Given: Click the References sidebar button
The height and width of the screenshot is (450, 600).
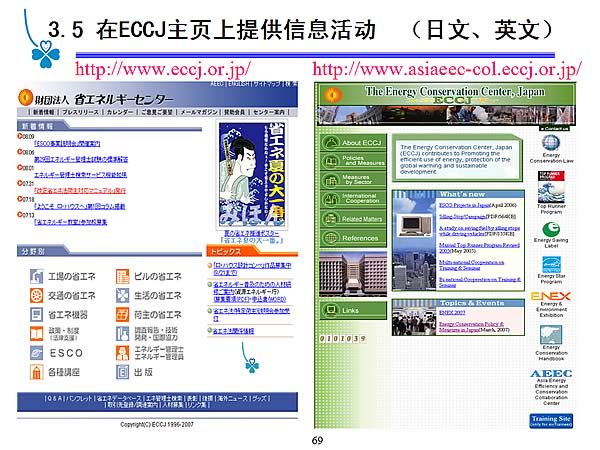Looking at the screenshot, I should pos(353,238).
